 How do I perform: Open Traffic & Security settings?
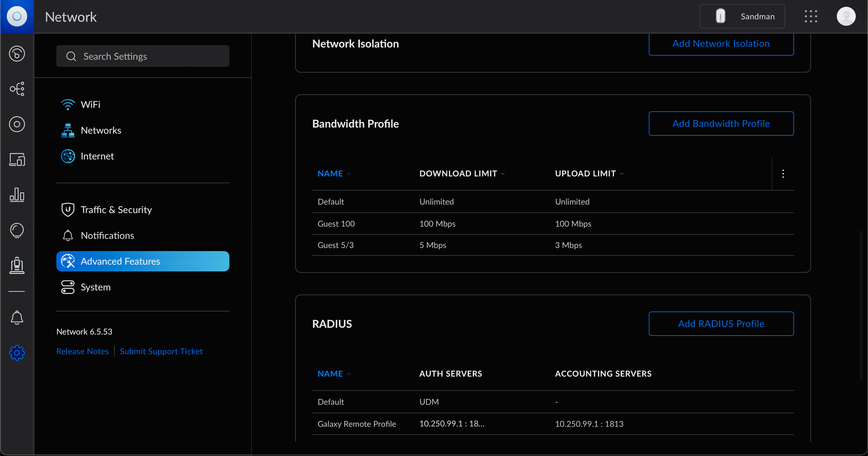[116, 210]
